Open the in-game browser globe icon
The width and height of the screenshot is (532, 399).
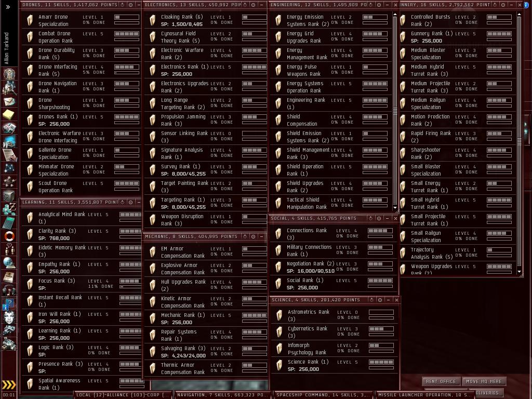9,263
